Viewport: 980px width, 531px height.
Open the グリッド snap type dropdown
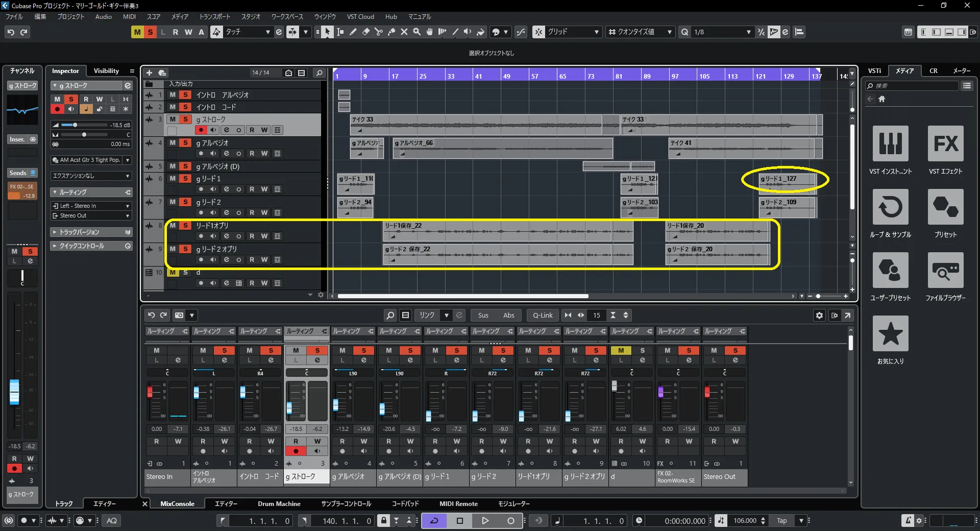click(x=596, y=32)
